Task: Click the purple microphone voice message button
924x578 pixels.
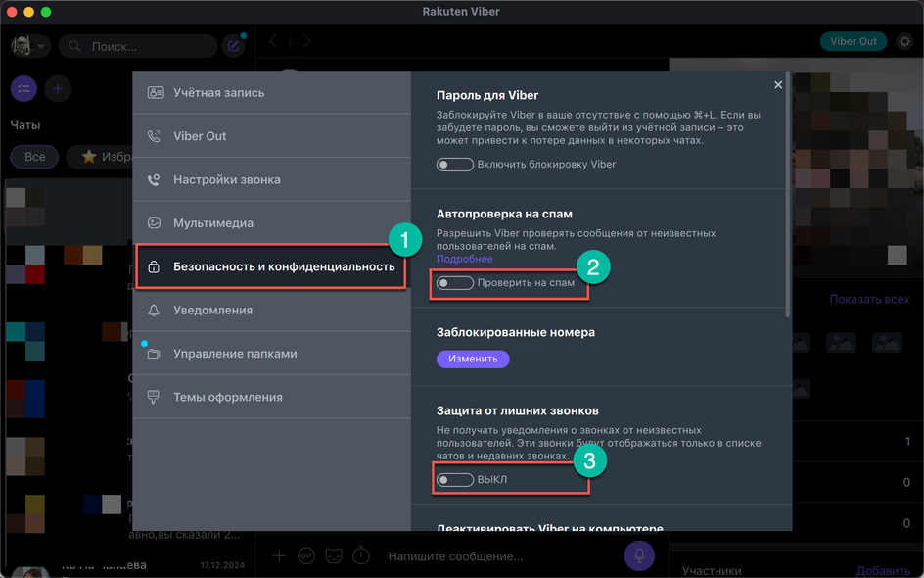Action: pyautogui.click(x=639, y=555)
